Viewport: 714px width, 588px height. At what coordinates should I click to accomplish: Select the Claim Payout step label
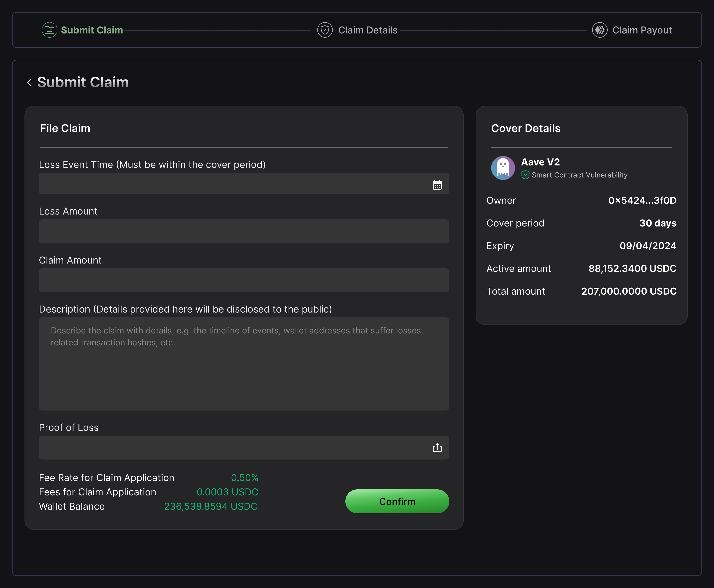click(x=642, y=30)
